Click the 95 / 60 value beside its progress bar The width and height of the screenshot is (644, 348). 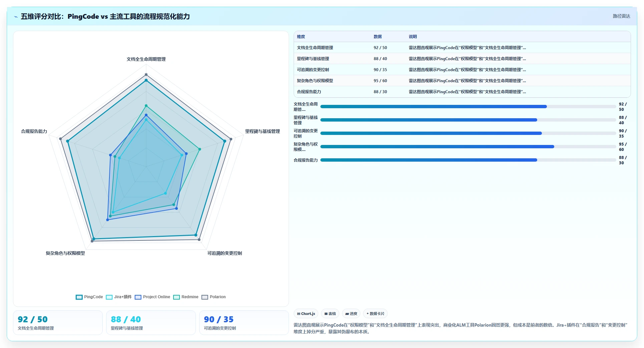[x=623, y=147]
